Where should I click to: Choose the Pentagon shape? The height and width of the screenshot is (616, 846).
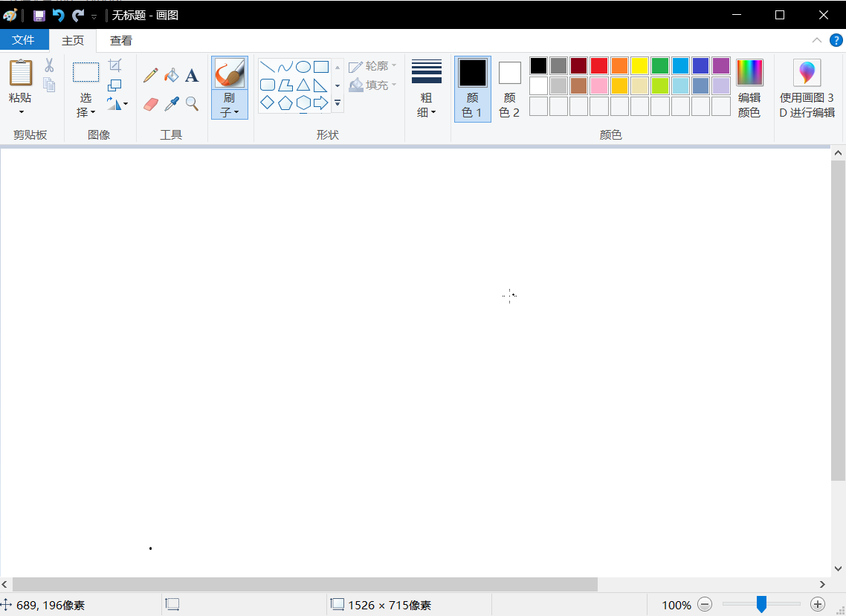[x=285, y=103]
